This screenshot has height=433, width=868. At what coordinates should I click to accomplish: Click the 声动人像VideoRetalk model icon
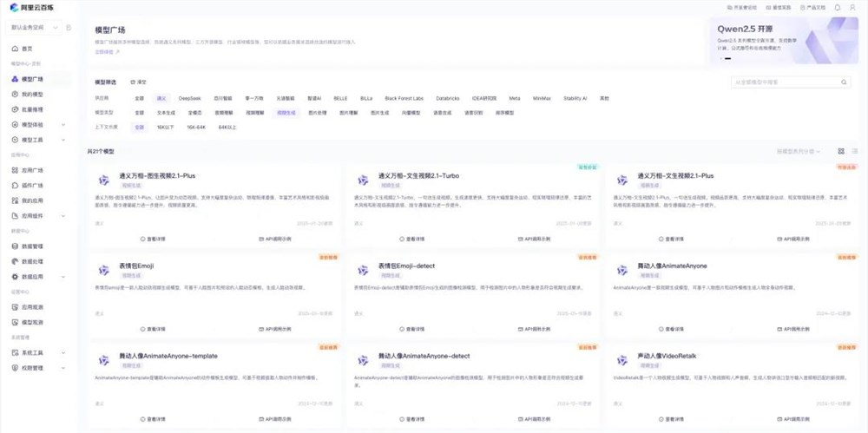pyautogui.click(x=622, y=360)
